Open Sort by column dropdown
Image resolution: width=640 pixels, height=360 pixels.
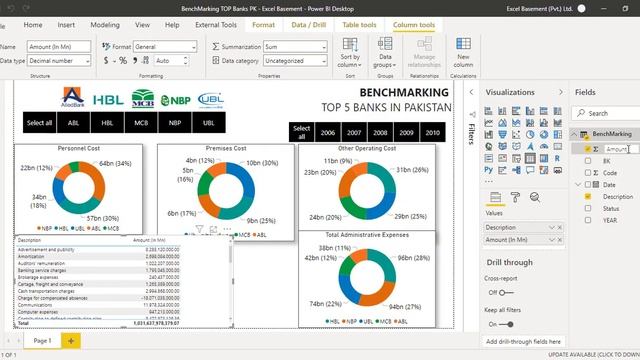350,52
